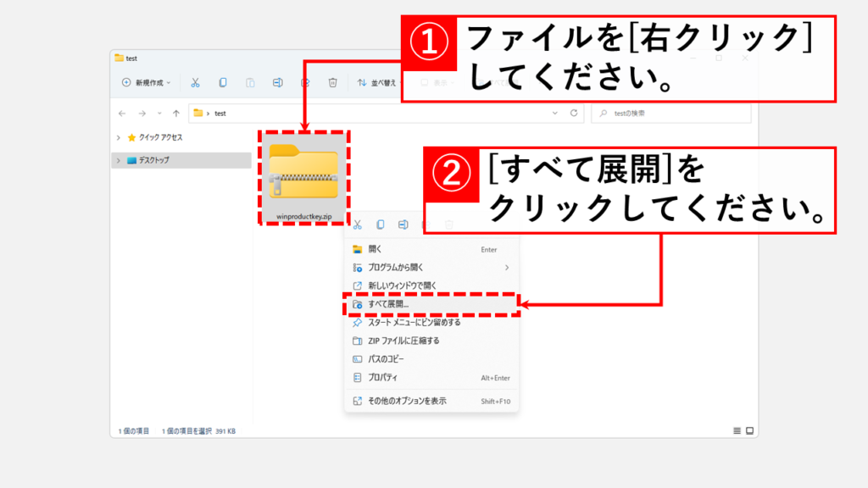This screenshot has height=488, width=868.
Task: Click the Delete trash icon in the toolbar
Action: (333, 83)
